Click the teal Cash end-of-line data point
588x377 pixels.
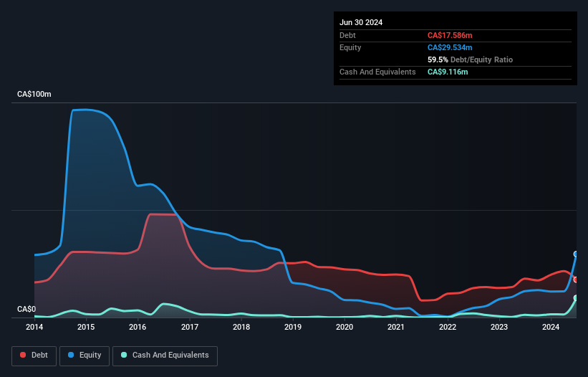[576, 298]
